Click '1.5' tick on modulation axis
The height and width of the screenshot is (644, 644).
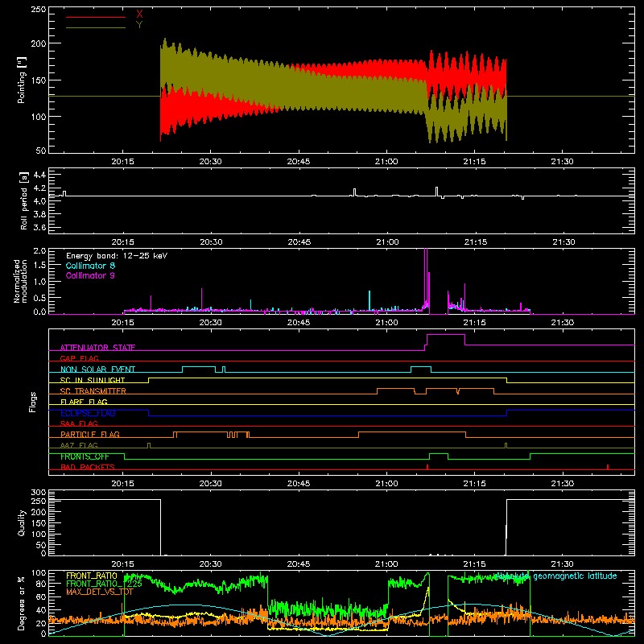[x=39, y=265]
